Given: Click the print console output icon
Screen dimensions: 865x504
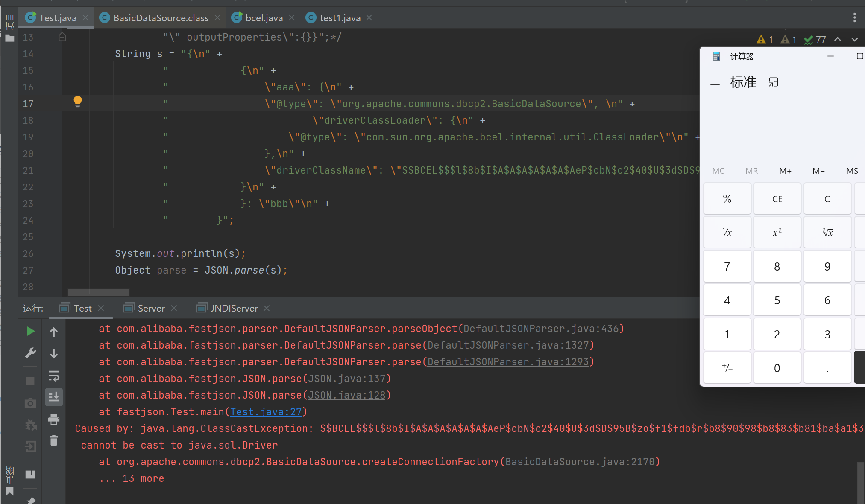Looking at the screenshot, I should [x=54, y=420].
